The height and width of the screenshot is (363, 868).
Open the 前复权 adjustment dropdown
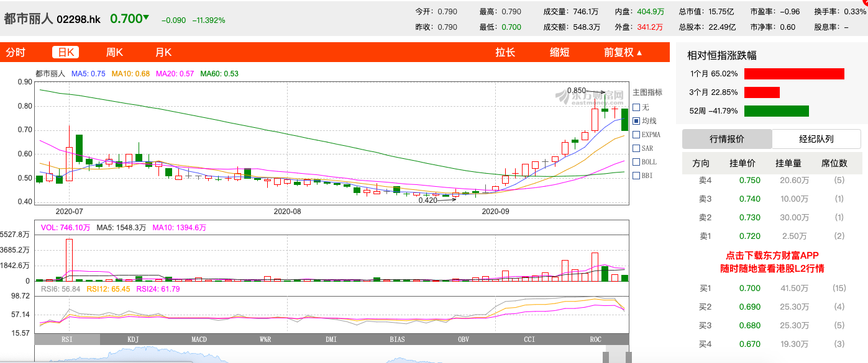coord(623,52)
